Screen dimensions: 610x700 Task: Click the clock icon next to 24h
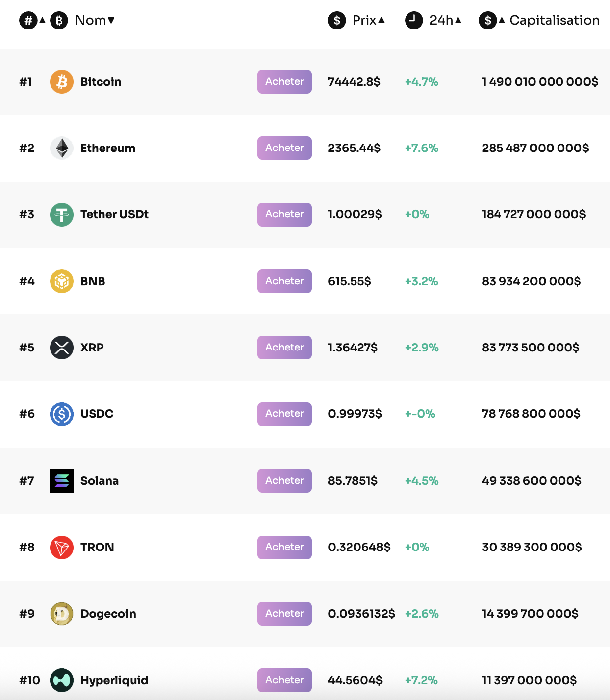414,20
